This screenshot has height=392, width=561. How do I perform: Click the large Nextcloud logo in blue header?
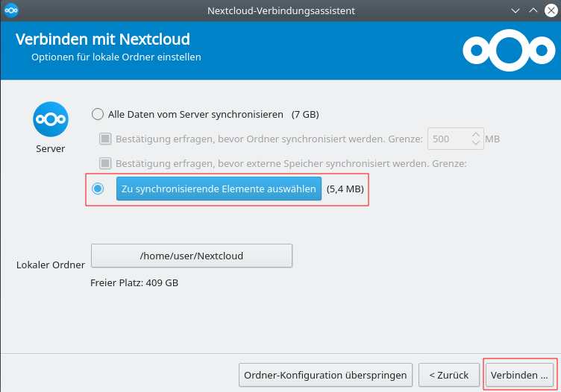click(x=509, y=51)
